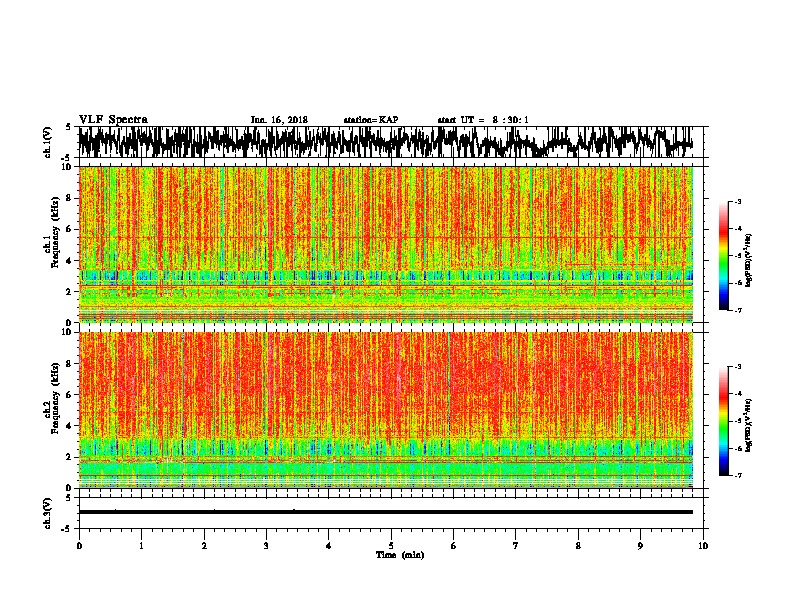
Task: Click the '-3' tick of upper color bar
Action: click(x=737, y=202)
